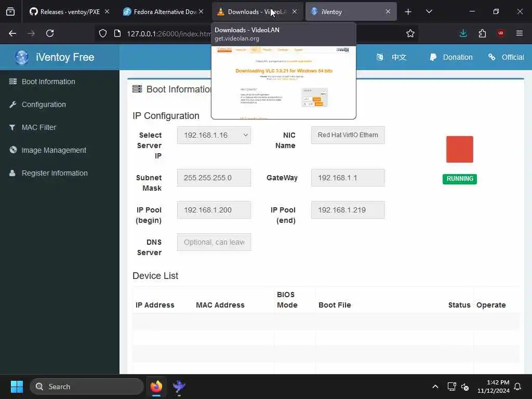
Task: Click the tracking protection shield icon
Action: click(x=103, y=33)
